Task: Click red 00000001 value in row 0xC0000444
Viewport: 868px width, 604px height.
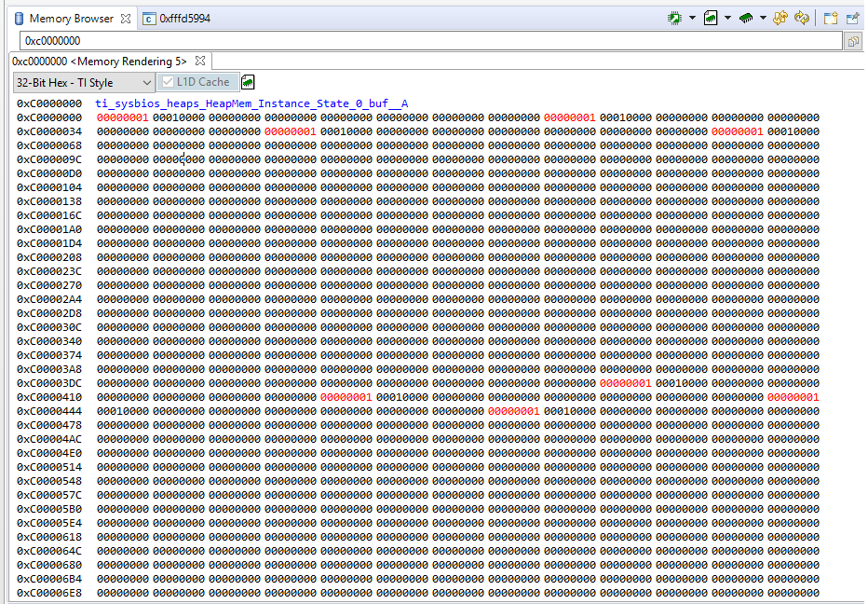Action: pyautogui.click(x=514, y=411)
